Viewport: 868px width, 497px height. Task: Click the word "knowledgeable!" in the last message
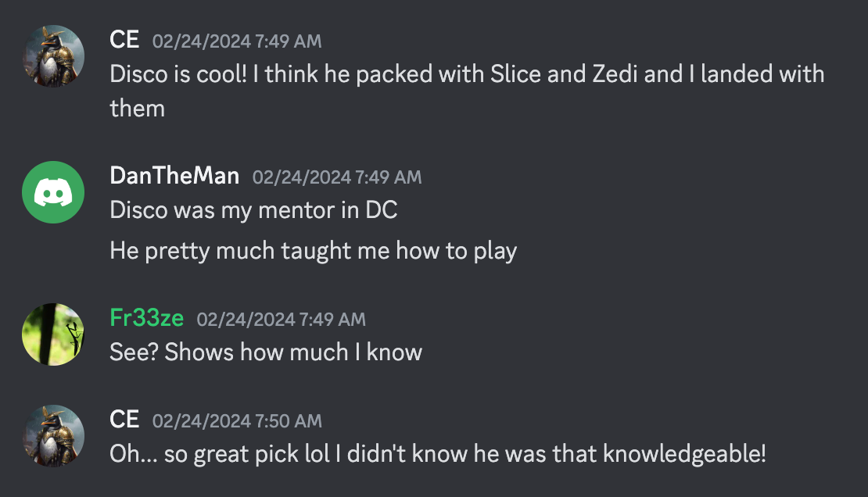tap(685, 454)
